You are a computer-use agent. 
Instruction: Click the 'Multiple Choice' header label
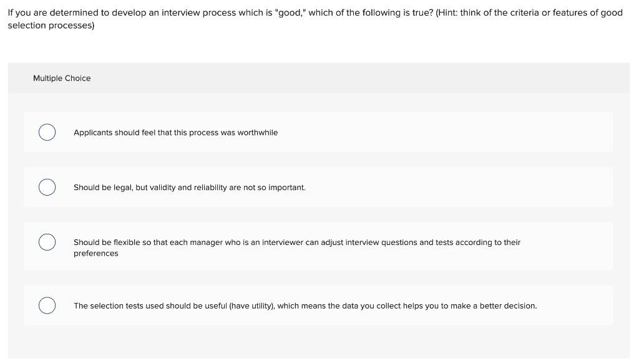pyautogui.click(x=62, y=78)
